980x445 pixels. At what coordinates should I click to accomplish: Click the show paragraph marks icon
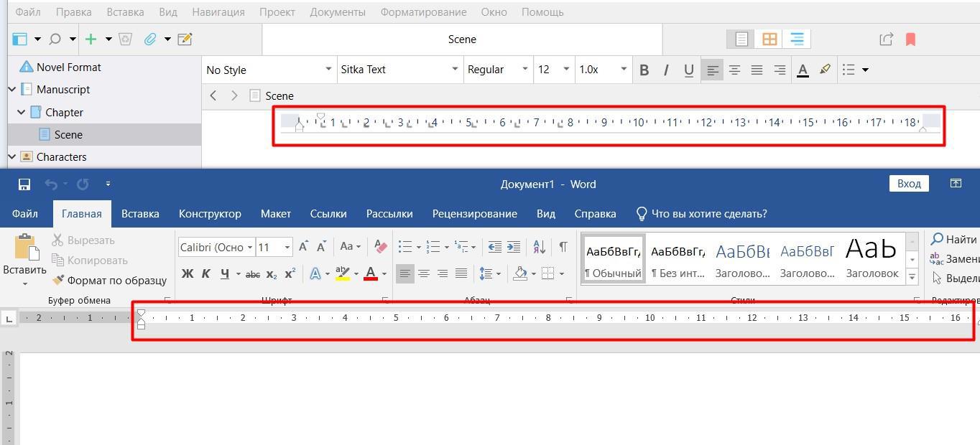563,247
